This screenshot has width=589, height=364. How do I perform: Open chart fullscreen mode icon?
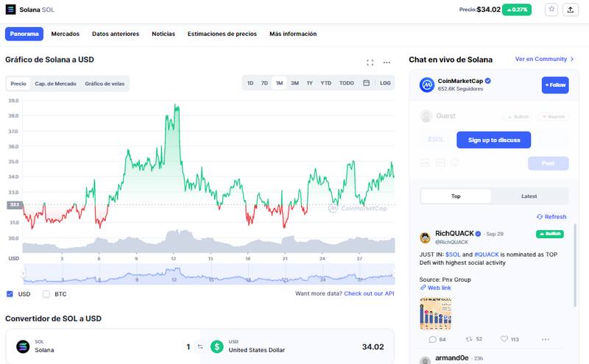point(370,63)
